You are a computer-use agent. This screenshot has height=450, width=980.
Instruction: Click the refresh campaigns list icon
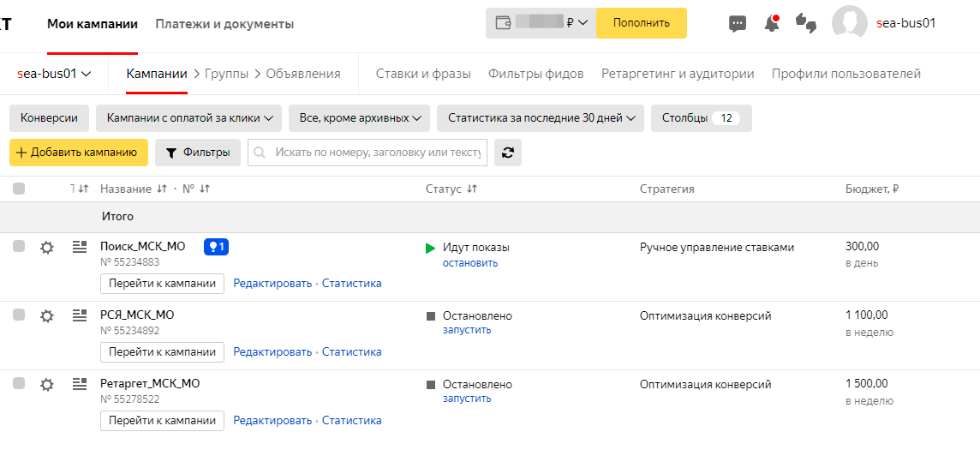click(508, 153)
